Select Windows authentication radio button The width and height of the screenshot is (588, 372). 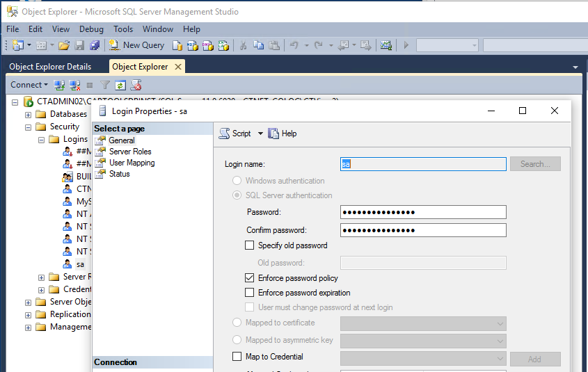click(x=237, y=181)
